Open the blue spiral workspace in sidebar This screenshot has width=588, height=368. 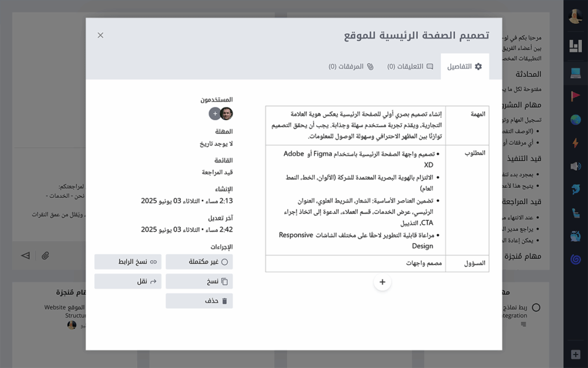575,259
